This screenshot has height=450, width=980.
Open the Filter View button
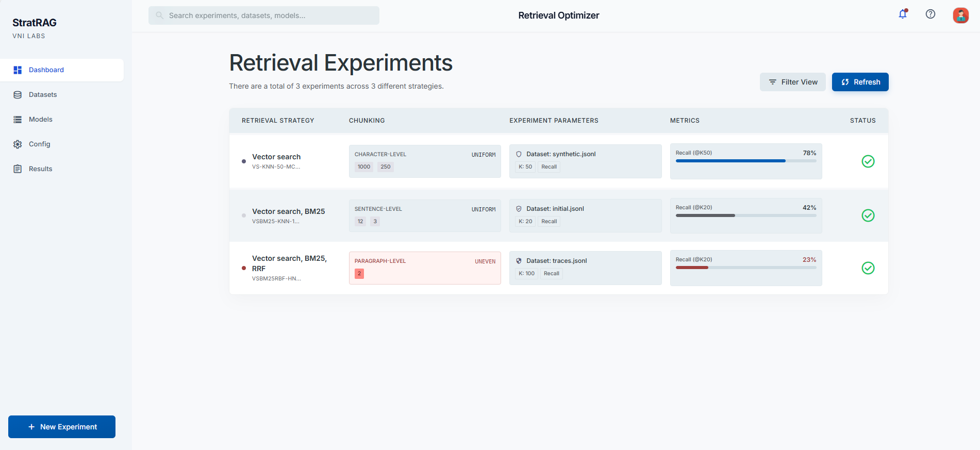click(793, 82)
